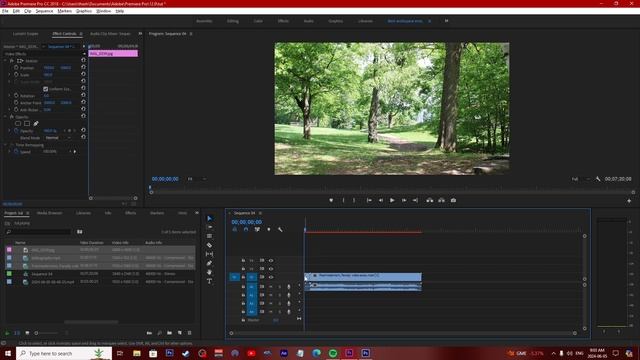Collapse the Opacity effect group
This screenshot has width=640, height=360.
5,117
